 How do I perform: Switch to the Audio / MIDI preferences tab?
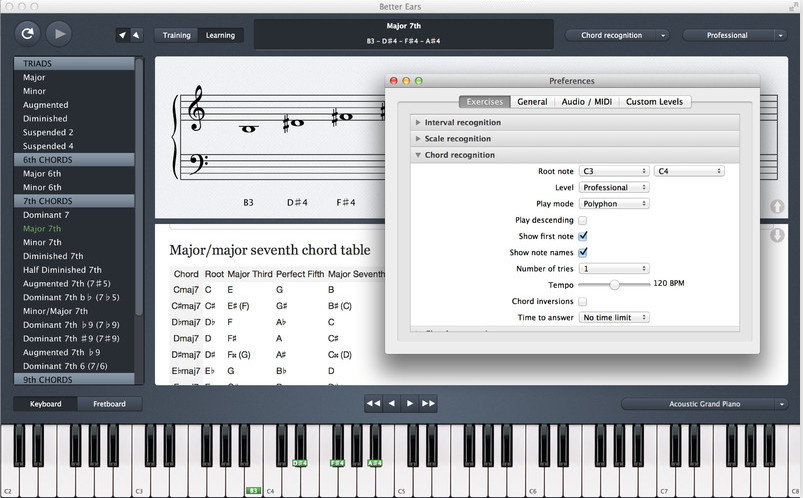587,102
